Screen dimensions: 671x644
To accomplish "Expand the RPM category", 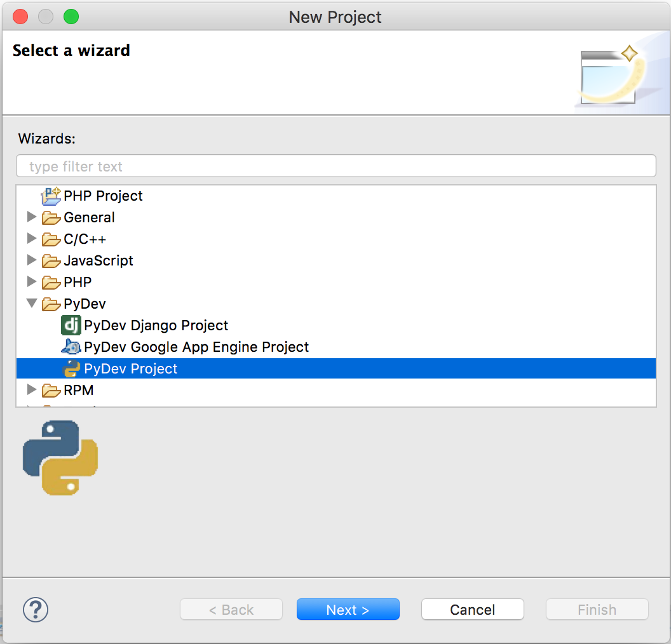I will pos(31,389).
